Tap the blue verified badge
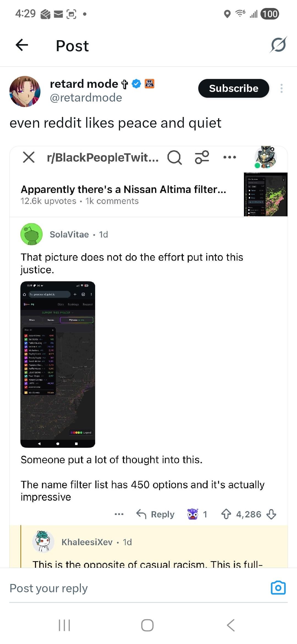The width and height of the screenshot is (297, 644). [x=136, y=84]
